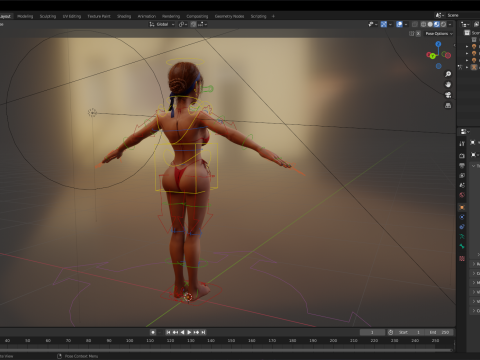Open the snapping options dropdown
Screen dimensions: 480x360
pos(203,24)
